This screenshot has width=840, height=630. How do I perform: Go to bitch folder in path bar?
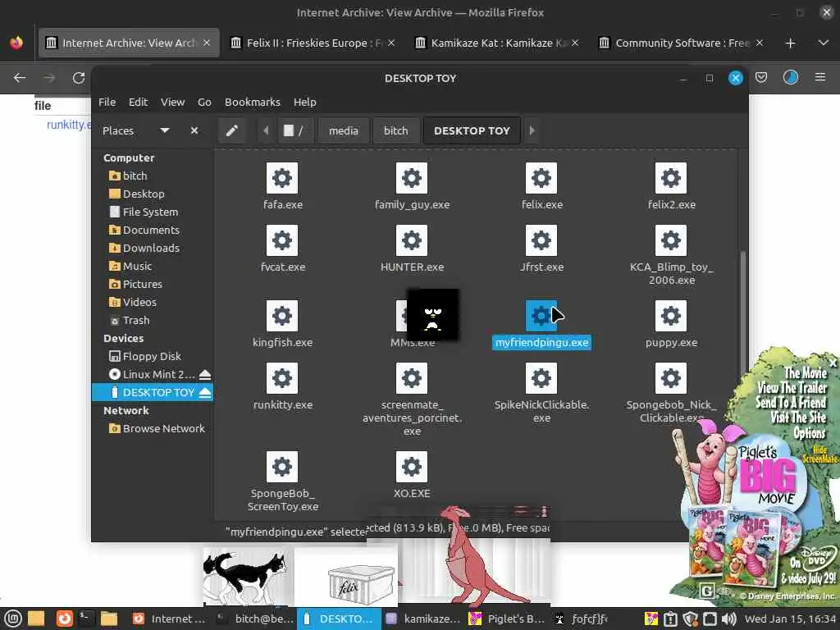(396, 130)
